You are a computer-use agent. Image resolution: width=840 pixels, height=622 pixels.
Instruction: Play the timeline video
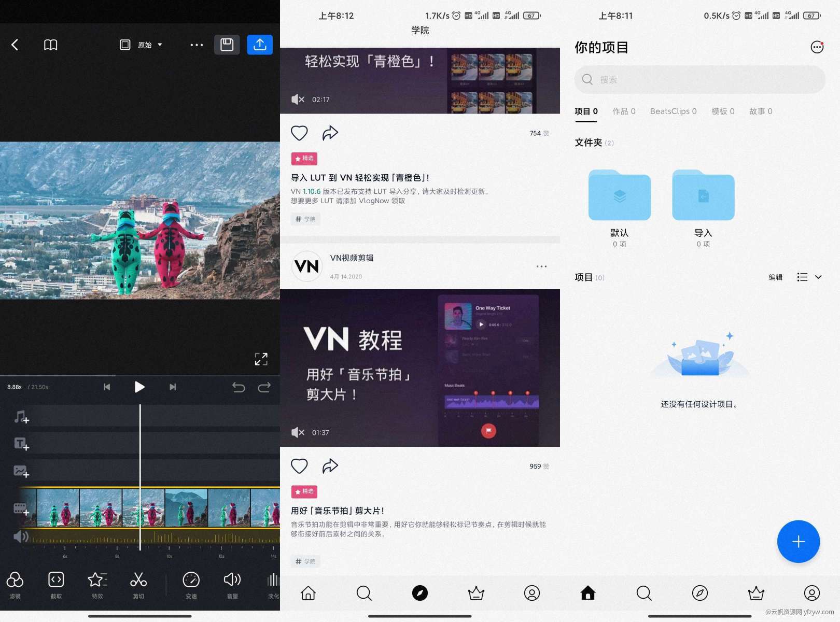(139, 387)
